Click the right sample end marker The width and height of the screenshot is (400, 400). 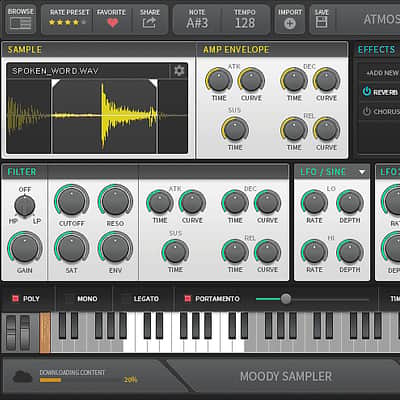pyautogui.click(x=153, y=83)
